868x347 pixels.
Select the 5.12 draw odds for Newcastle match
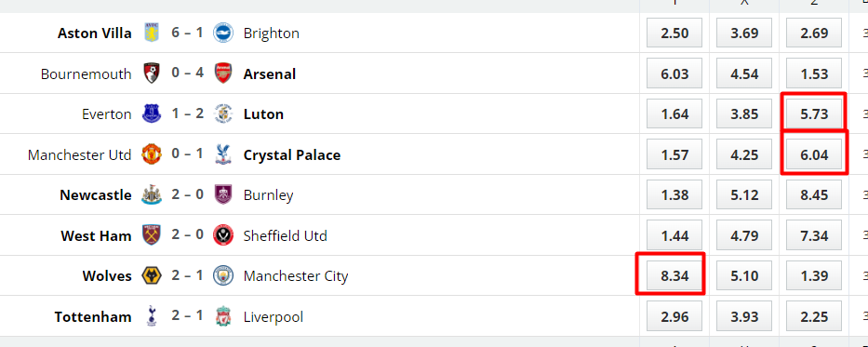click(x=744, y=194)
